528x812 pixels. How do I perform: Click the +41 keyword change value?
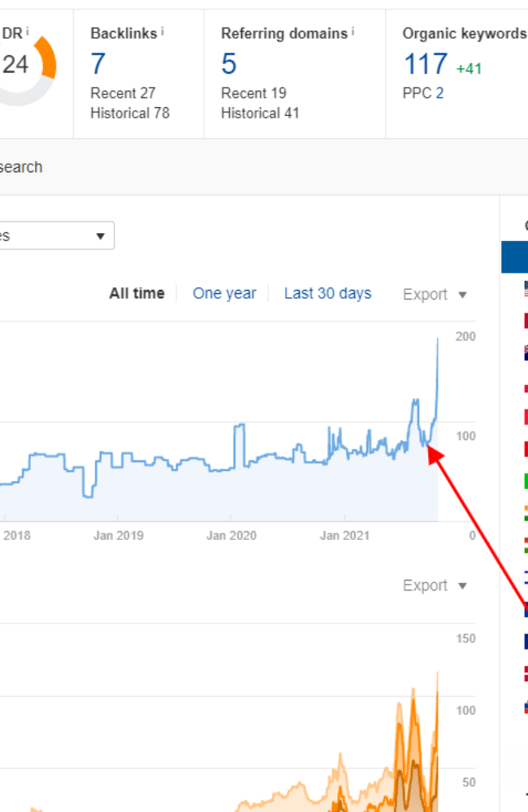pos(469,68)
